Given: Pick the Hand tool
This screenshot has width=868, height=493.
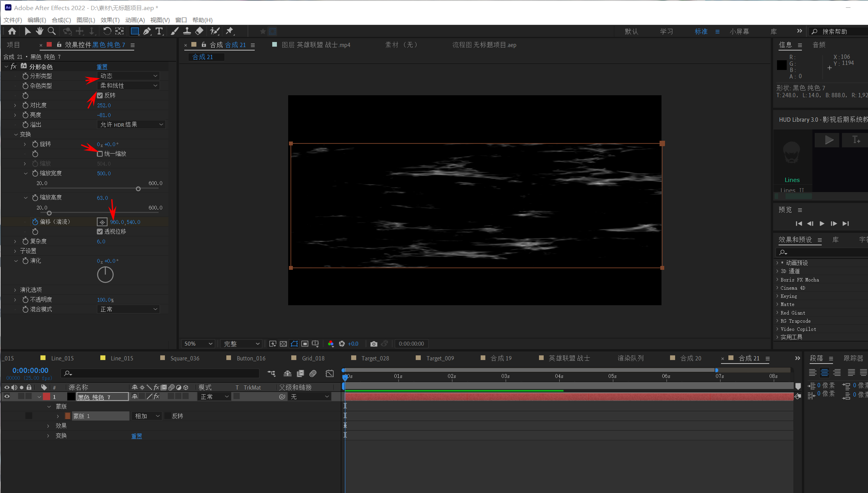Looking at the screenshot, I should tap(39, 31).
